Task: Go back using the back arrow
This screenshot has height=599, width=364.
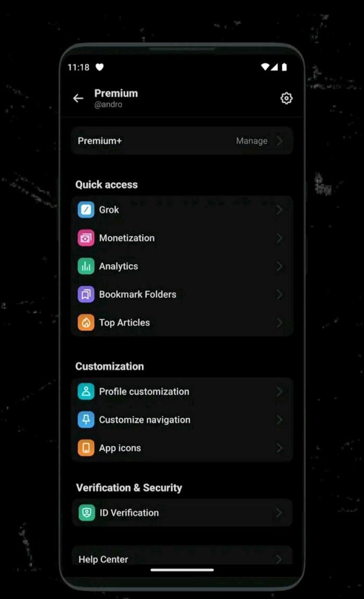Action: point(78,98)
